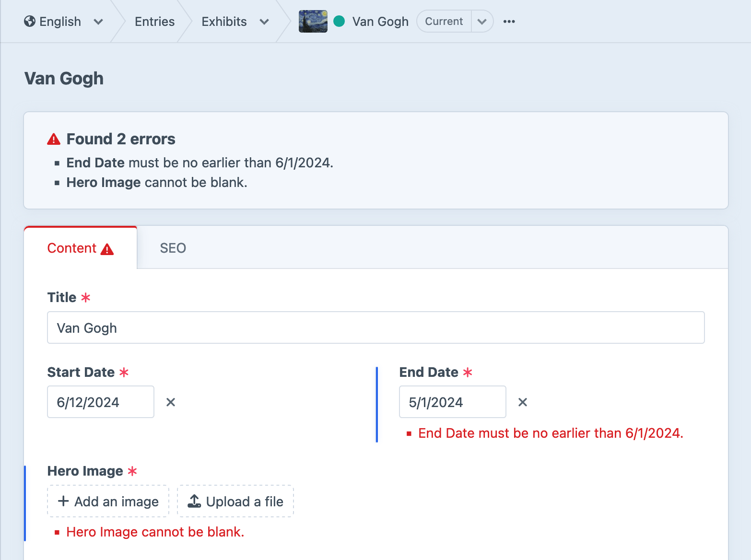
Task: Jump to Hero Image error in summary
Action: (x=103, y=183)
